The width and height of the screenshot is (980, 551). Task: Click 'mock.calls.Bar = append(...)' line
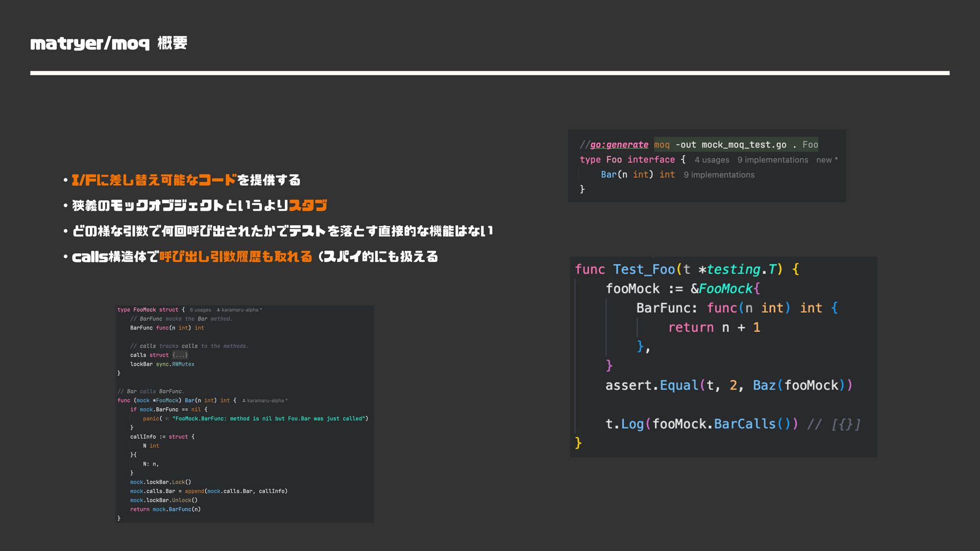[x=209, y=491]
